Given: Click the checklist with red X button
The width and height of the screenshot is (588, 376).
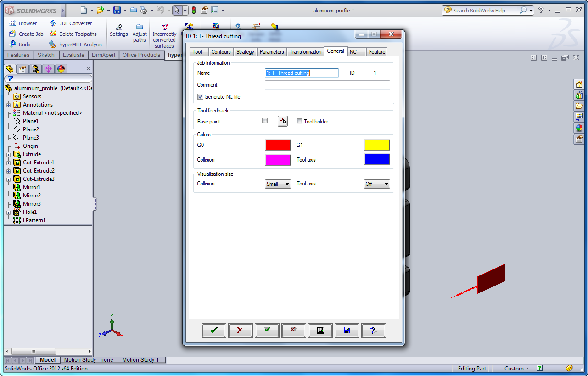Looking at the screenshot, I should [x=294, y=331].
